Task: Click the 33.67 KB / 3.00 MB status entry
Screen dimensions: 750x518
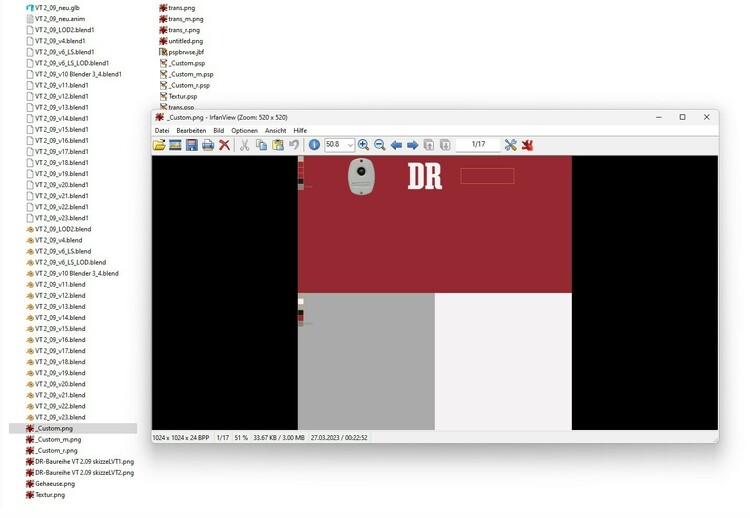Action: [279, 438]
